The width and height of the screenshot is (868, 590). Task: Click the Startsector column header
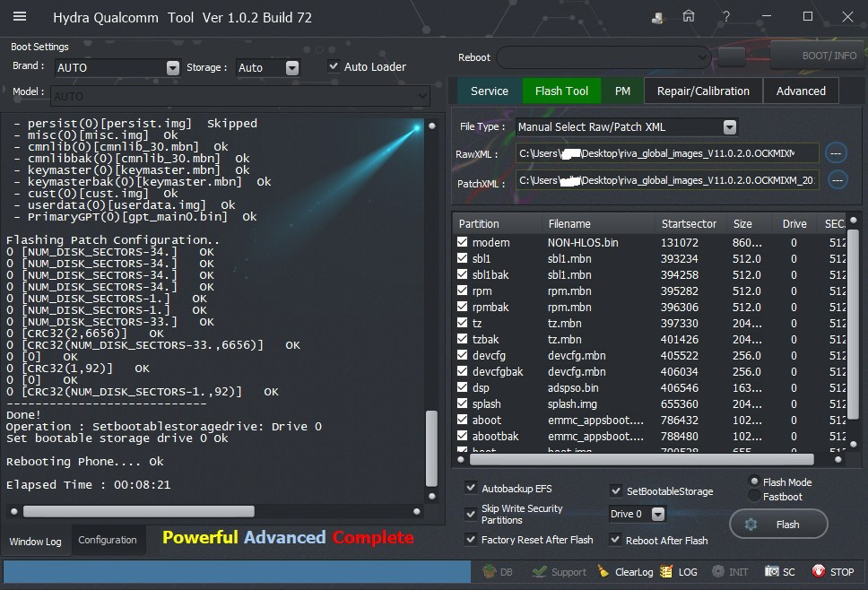(x=689, y=223)
